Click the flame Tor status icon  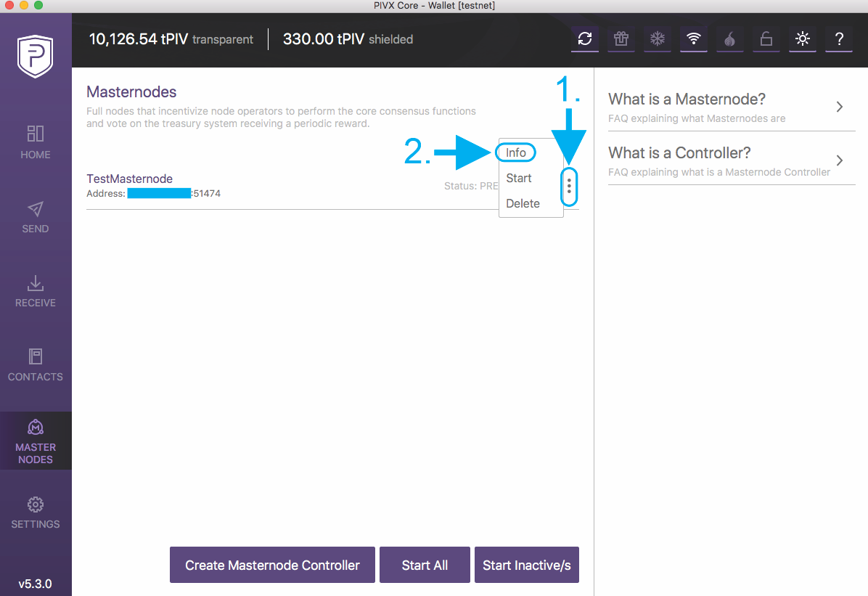[x=729, y=38]
